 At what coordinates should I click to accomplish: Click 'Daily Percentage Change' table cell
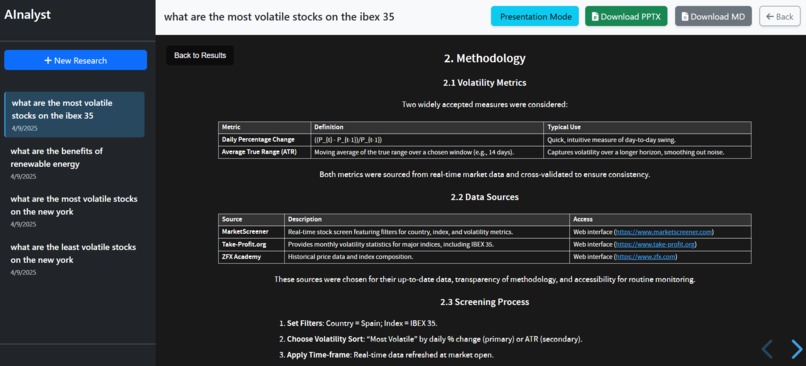pos(265,140)
